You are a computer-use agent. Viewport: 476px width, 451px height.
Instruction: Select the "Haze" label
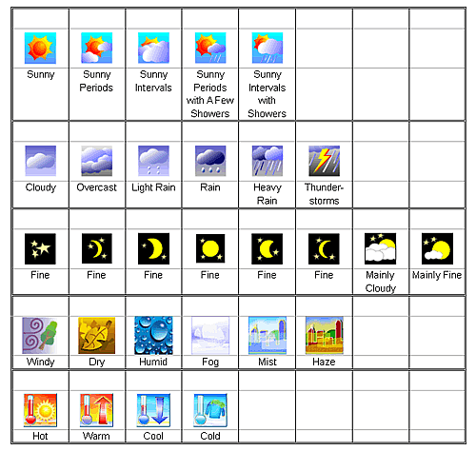[324, 362]
